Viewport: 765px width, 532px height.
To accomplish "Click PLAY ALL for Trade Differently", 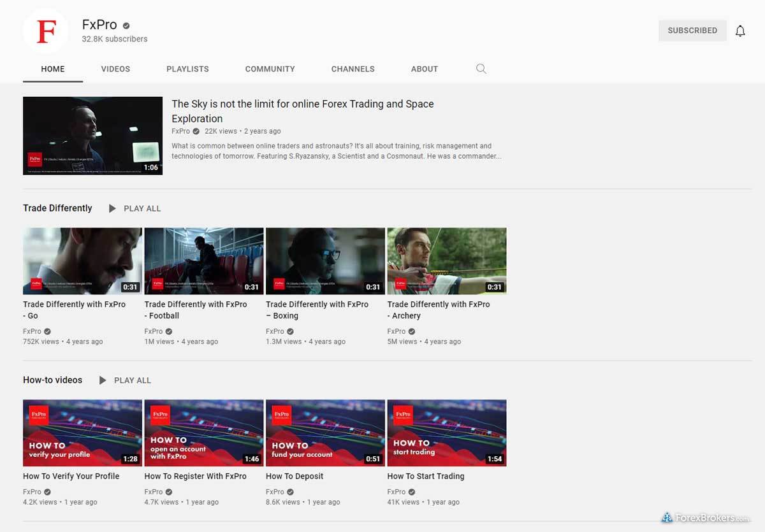I will point(142,208).
